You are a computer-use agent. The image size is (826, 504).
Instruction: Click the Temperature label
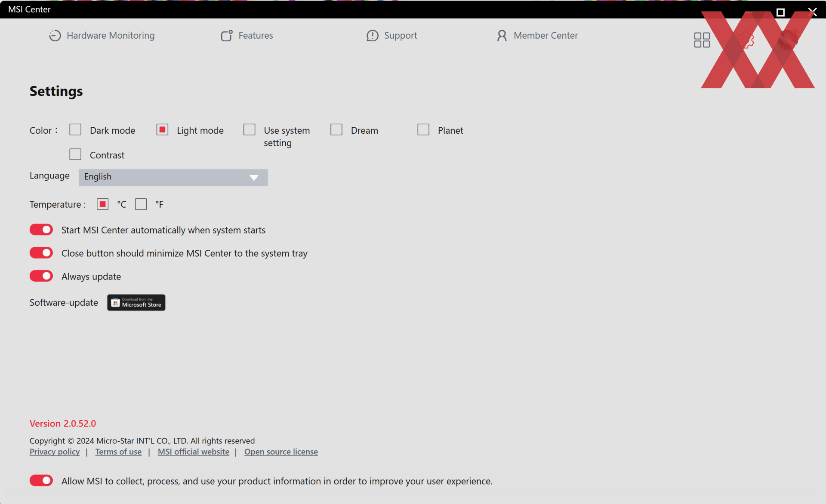(57, 204)
